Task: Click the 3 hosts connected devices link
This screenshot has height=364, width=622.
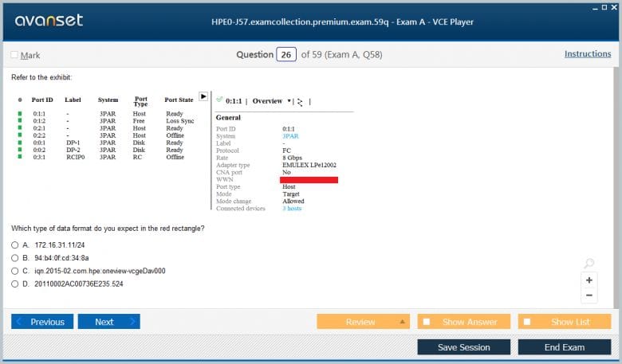Action: [x=292, y=209]
